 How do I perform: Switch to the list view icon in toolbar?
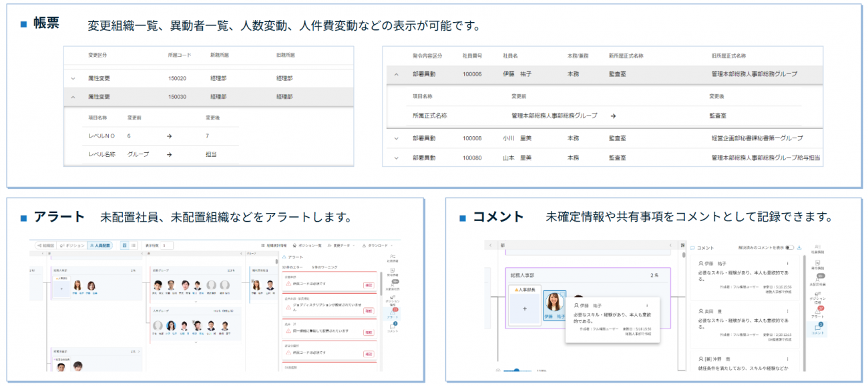coord(134,246)
